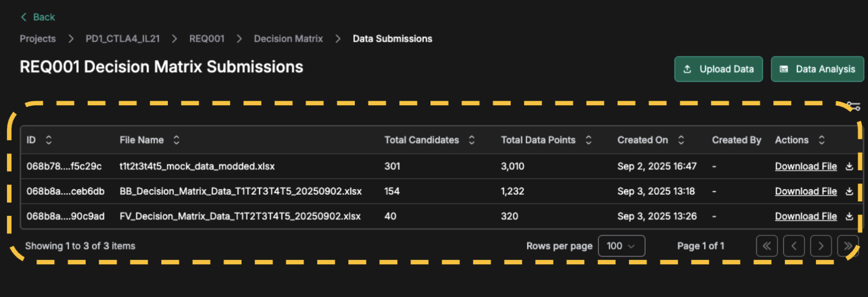Sort by Created On date

coord(681,140)
